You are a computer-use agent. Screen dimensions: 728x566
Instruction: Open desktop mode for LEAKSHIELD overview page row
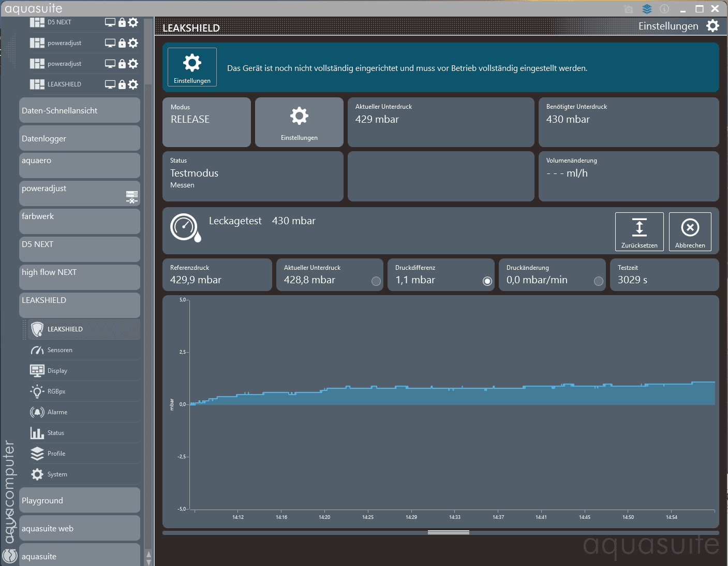coord(110,84)
